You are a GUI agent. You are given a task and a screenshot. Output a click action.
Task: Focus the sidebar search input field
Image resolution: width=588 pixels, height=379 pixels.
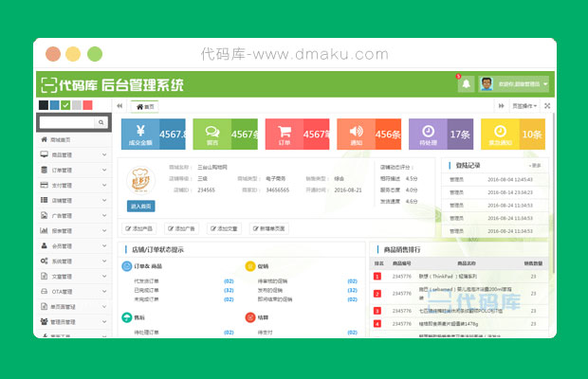tap(67, 122)
